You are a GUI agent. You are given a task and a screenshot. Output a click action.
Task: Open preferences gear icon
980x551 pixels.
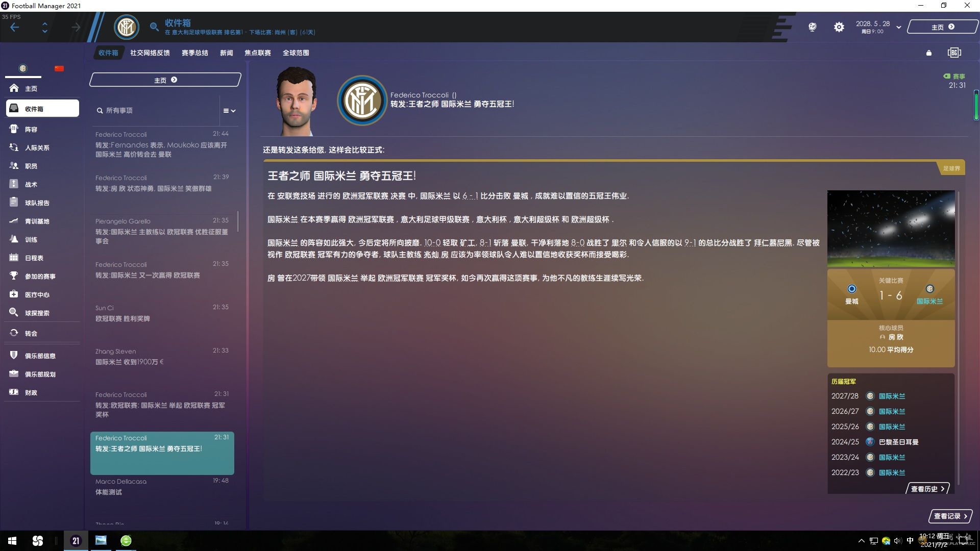click(839, 27)
